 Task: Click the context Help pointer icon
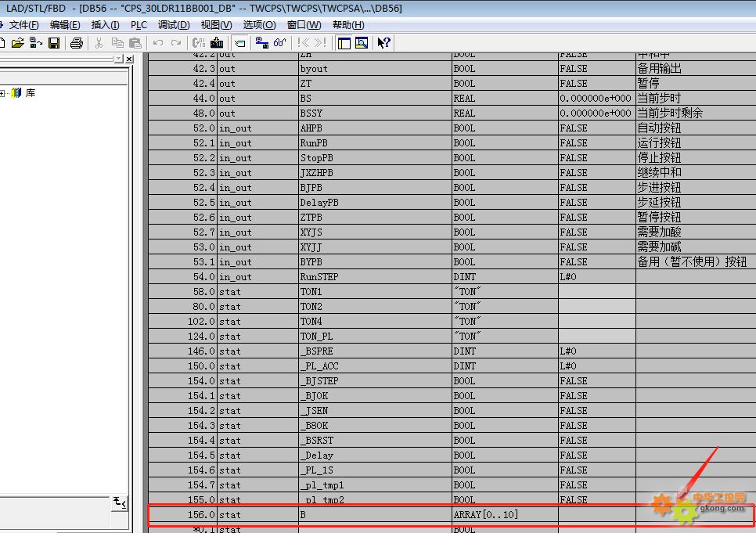coord(383,43)
